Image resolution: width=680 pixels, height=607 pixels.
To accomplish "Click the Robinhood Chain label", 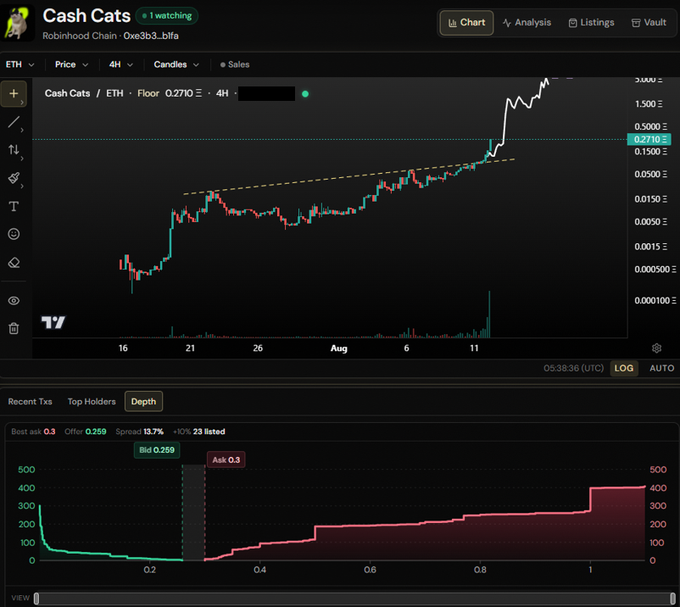I will click(x=79, y=36).
